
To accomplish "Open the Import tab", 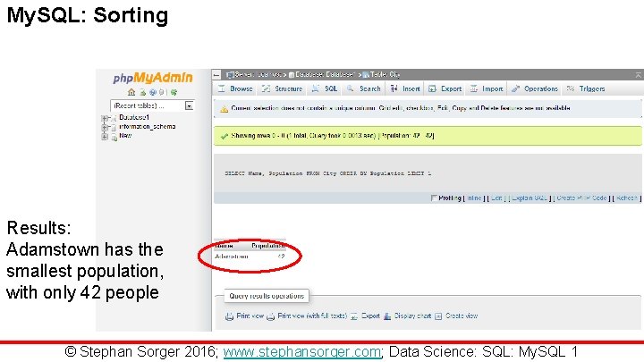I will (487, 88).
